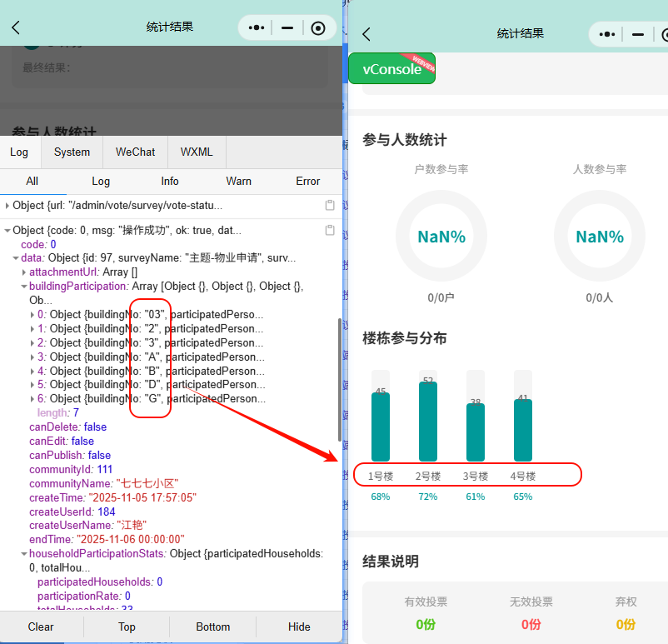
Task: Click the back arrow in right window header
Action: (x=366, y=34)
